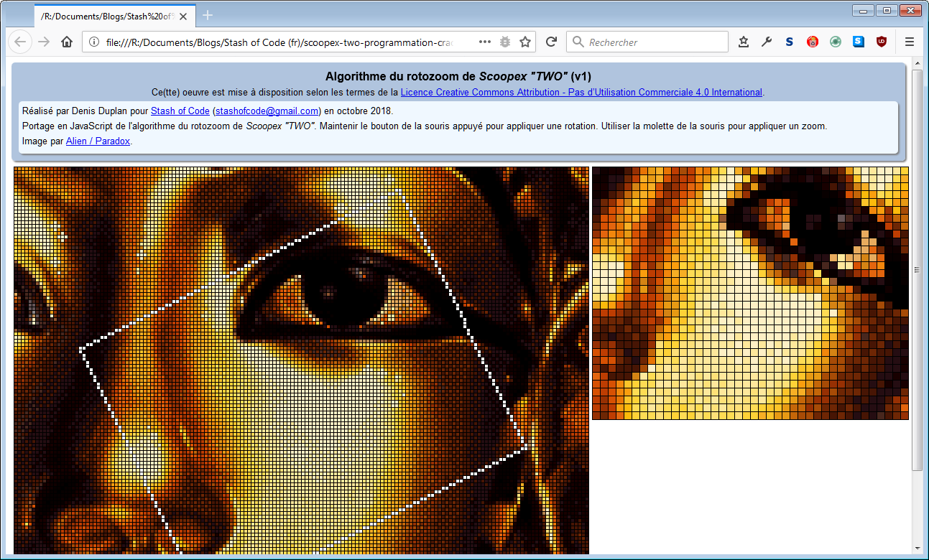929x560 pixels.
Task: Click the rotozoom output preview canvas
Action: [750, 293]
